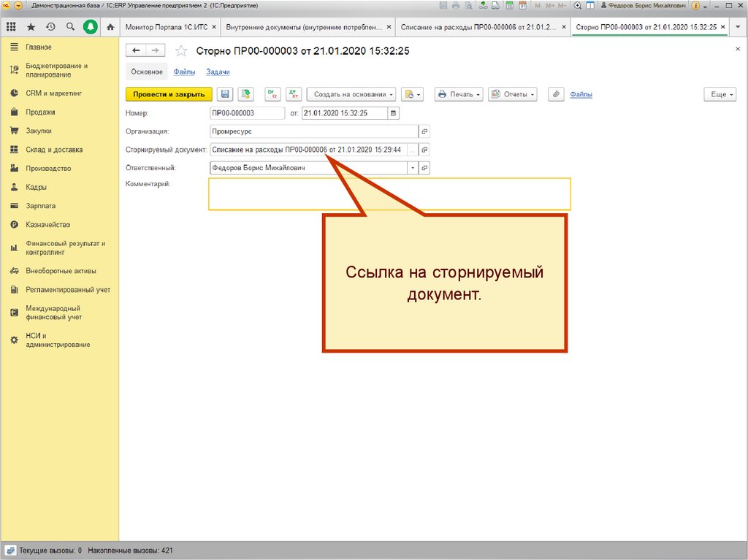The image size is (748, 560).
Task: Click the Post document icon
Action: pos(246,94)
